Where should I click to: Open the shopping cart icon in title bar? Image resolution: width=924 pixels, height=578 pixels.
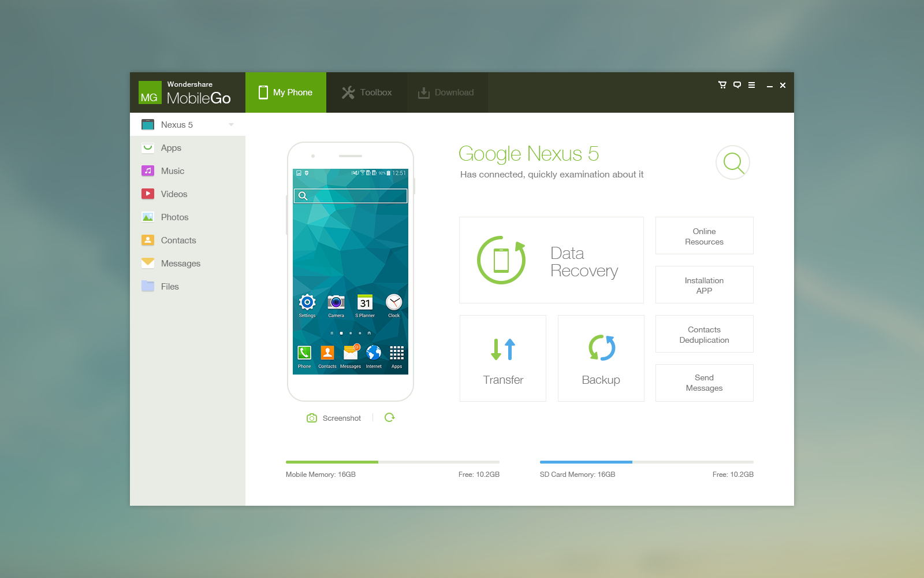click(x=722, y=85)
